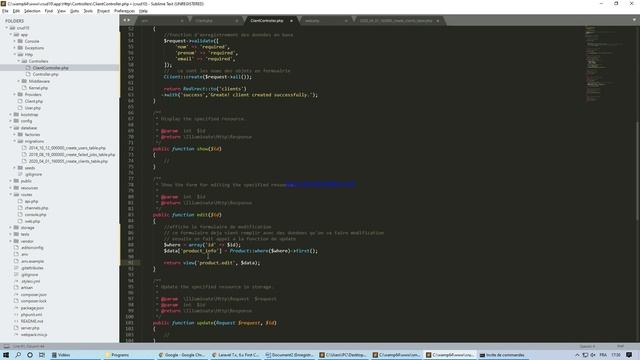This screenshot has width=640, height=360.
Task: Open User.php in app folder
Action: click(x=32, y=108)
